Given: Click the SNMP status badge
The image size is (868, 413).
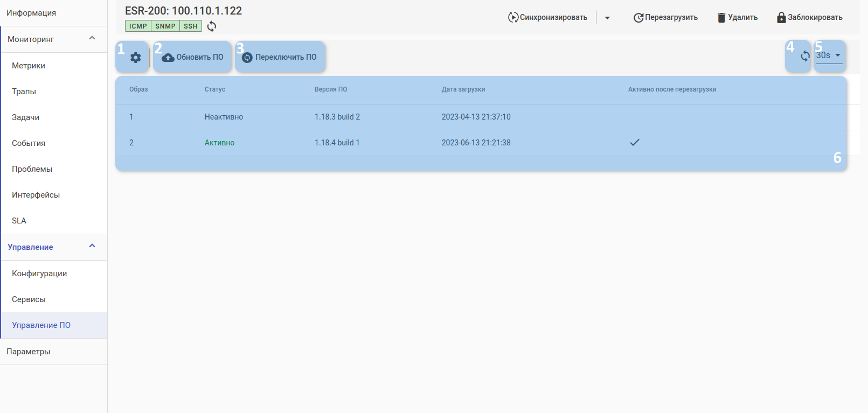Looking at the screenshot, I should point(165,26).
